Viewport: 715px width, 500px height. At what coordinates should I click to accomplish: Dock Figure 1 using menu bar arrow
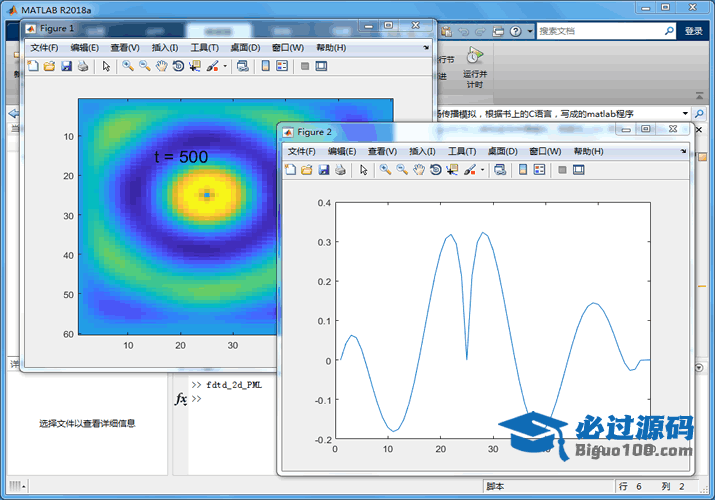click(426, 47)
